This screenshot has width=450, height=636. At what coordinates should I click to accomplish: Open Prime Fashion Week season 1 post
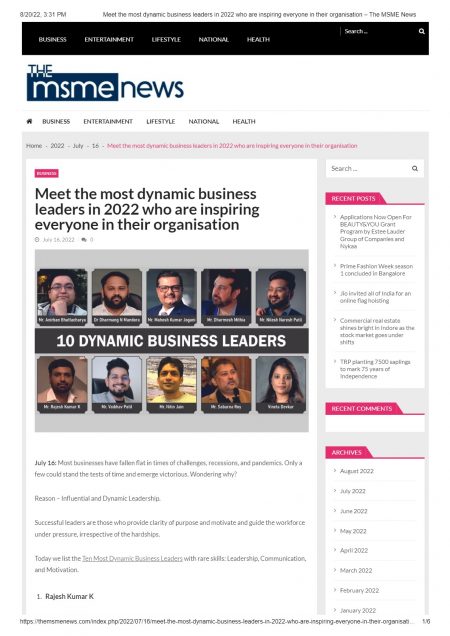tap(376, 270)
